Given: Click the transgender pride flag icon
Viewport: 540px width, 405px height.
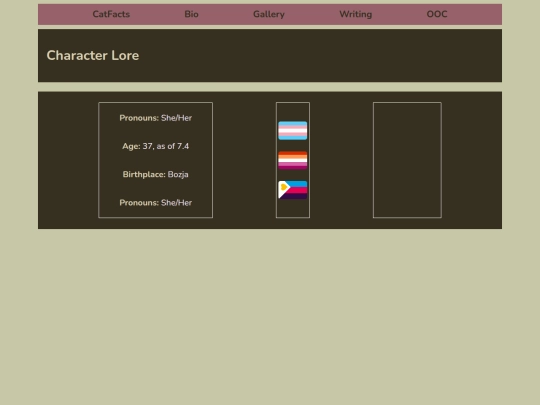Looking at the screenshot, I should pyautogui.click(x=293, y=131).
